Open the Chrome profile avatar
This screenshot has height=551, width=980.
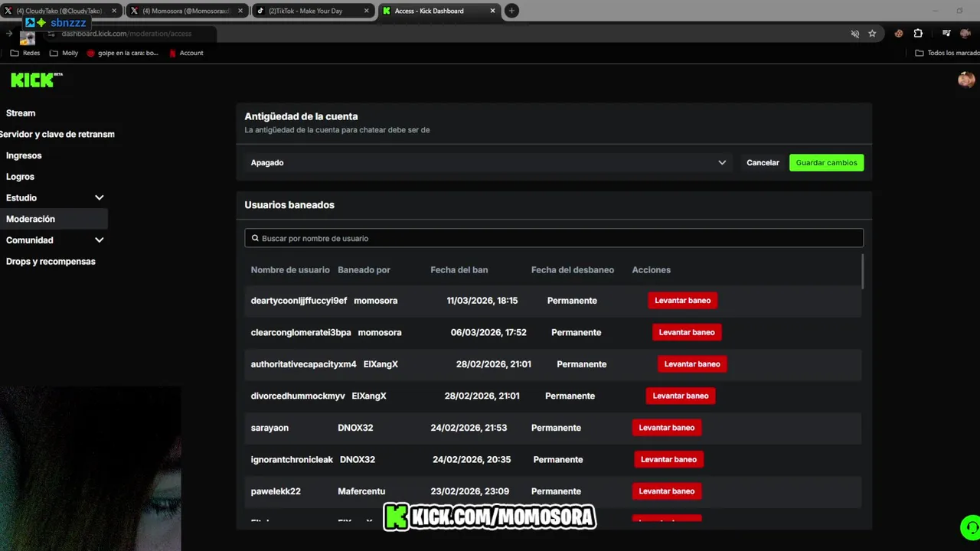pyautogui.click(x=965, y=34)
